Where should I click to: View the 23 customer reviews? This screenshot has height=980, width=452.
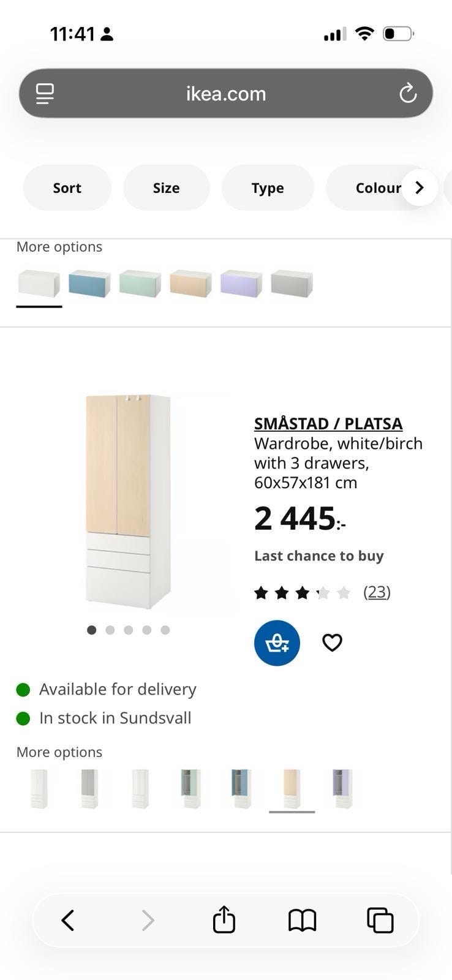coord(377,592)
